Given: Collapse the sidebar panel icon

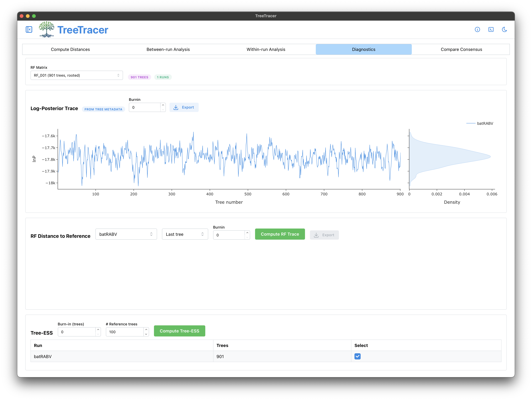Looking at the screenshot, I should coord(29,30).
